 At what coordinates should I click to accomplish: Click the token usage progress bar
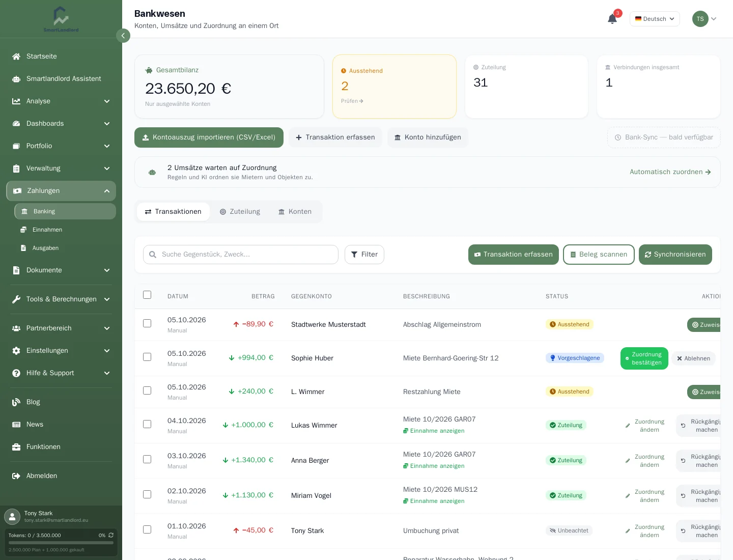61,543
